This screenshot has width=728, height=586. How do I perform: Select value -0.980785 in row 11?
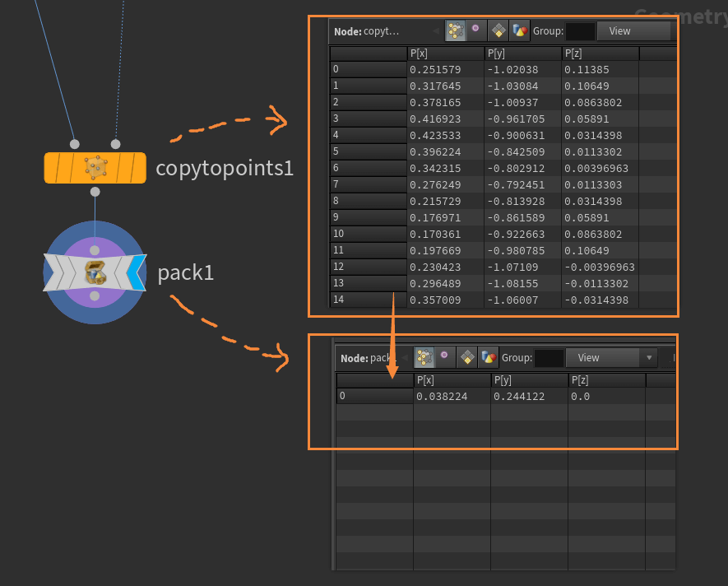coord(516,251)
